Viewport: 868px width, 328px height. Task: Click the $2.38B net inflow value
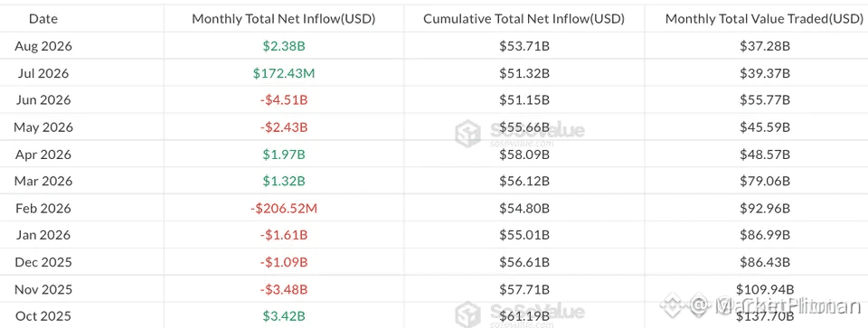tap(284, 46)
